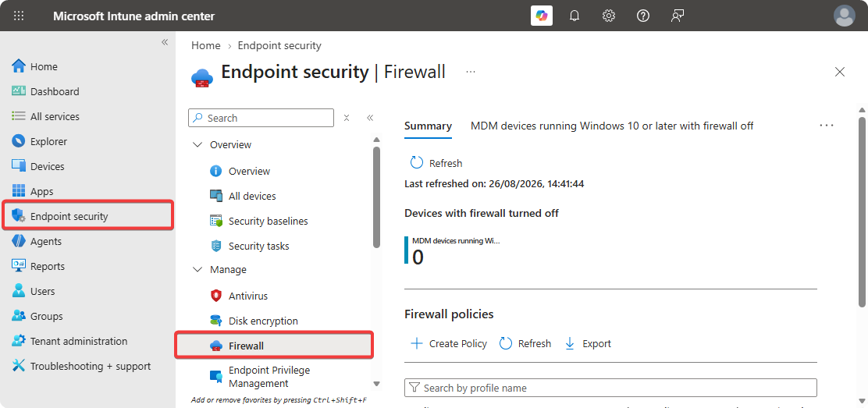The image size is (868, 408).
Task: Click the Users icon in the sidebar
Action: 19,291
